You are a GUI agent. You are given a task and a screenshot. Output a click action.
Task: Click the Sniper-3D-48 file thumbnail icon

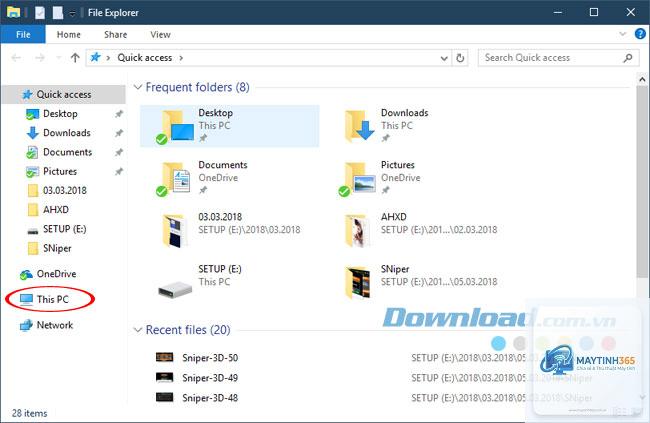tap(164, 397)
